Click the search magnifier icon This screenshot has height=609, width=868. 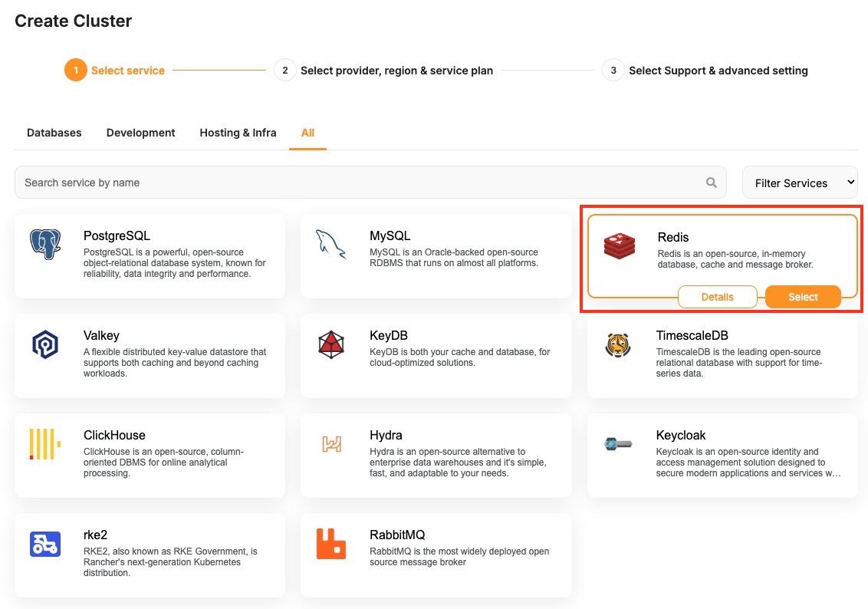712,183
